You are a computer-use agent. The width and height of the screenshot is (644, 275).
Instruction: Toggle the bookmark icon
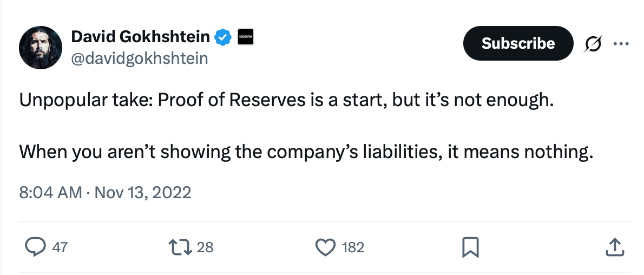click(470, 247)
